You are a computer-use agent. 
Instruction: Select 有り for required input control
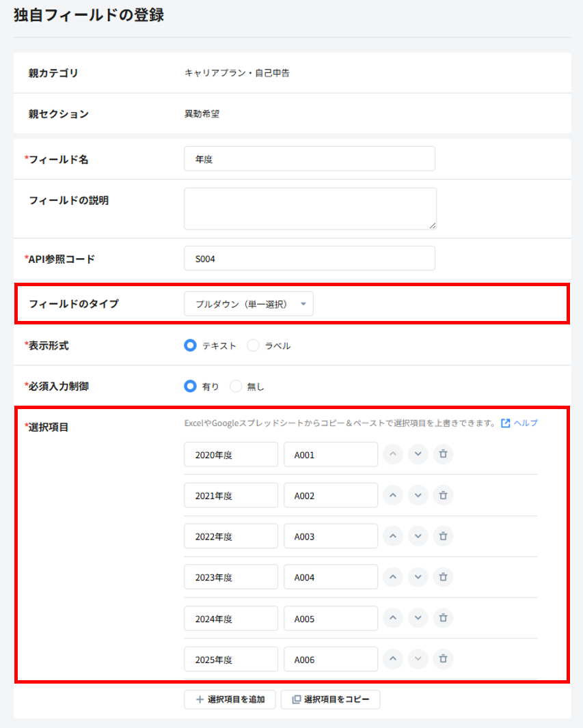pos(190,387)
